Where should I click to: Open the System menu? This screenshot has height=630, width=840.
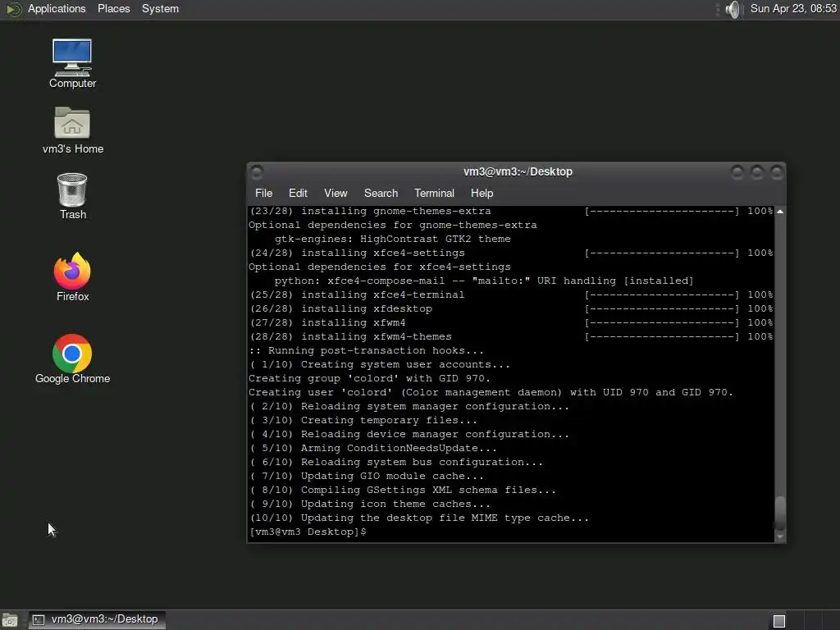point(160,8)
